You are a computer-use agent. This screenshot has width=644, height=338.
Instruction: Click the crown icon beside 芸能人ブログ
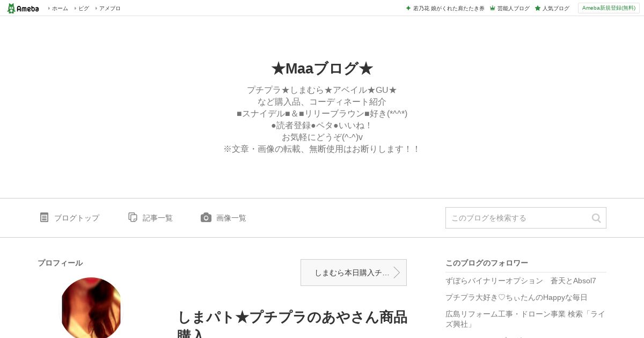coord(493,9)
